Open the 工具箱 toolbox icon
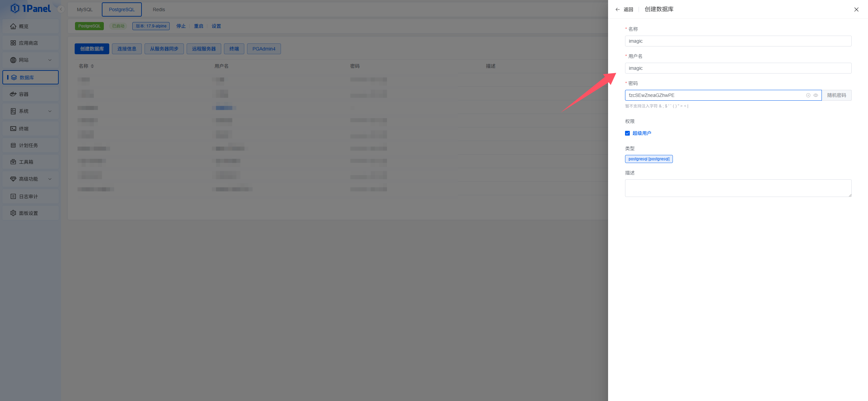This screenshot has width=868, height=401. [x=13, y=162]
